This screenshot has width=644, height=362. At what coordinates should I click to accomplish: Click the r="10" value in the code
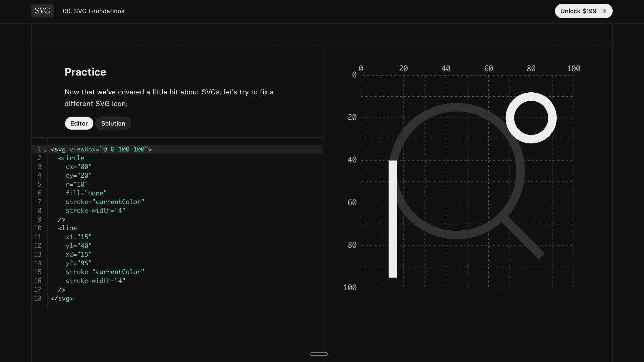tap(76, 184)
